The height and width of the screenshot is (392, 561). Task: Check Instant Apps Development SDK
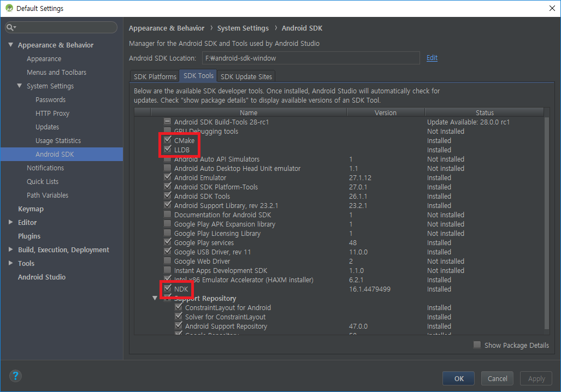168,270
